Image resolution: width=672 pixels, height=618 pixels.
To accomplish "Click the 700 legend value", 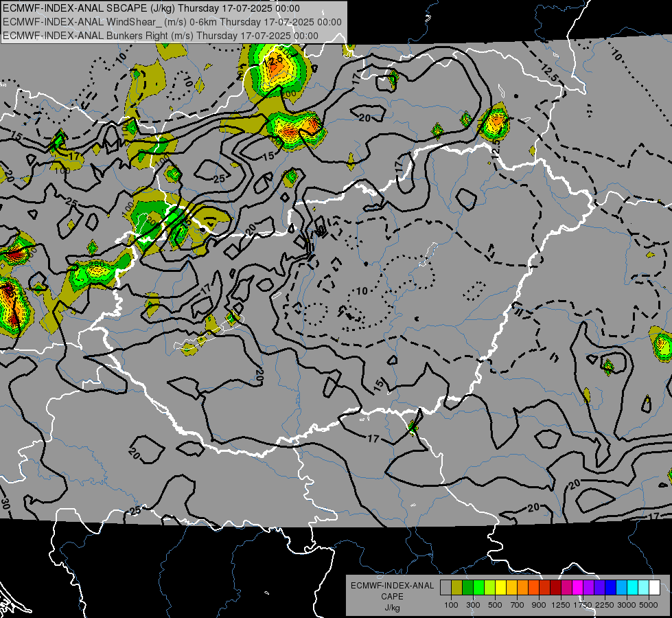I will [x=518, y=605].
